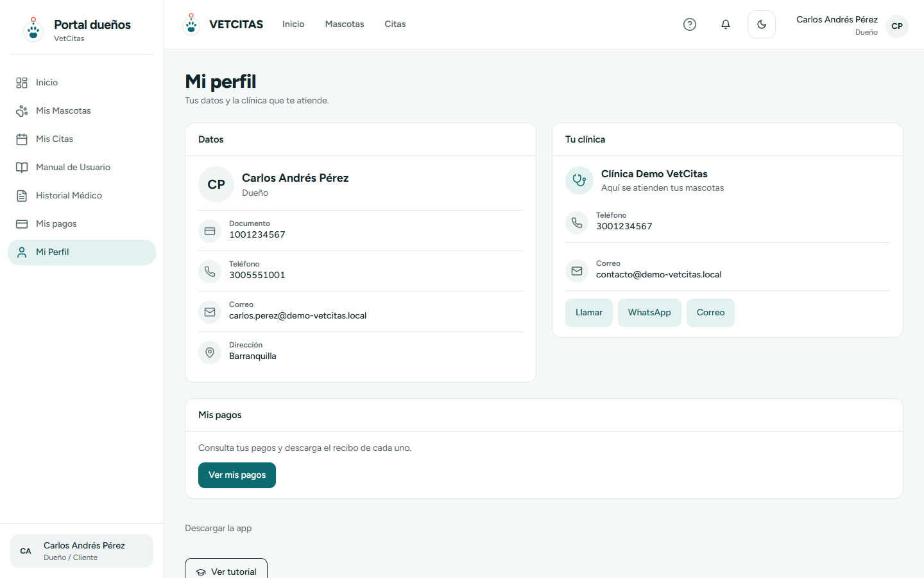Click the Historial Médico document icon

22,196
